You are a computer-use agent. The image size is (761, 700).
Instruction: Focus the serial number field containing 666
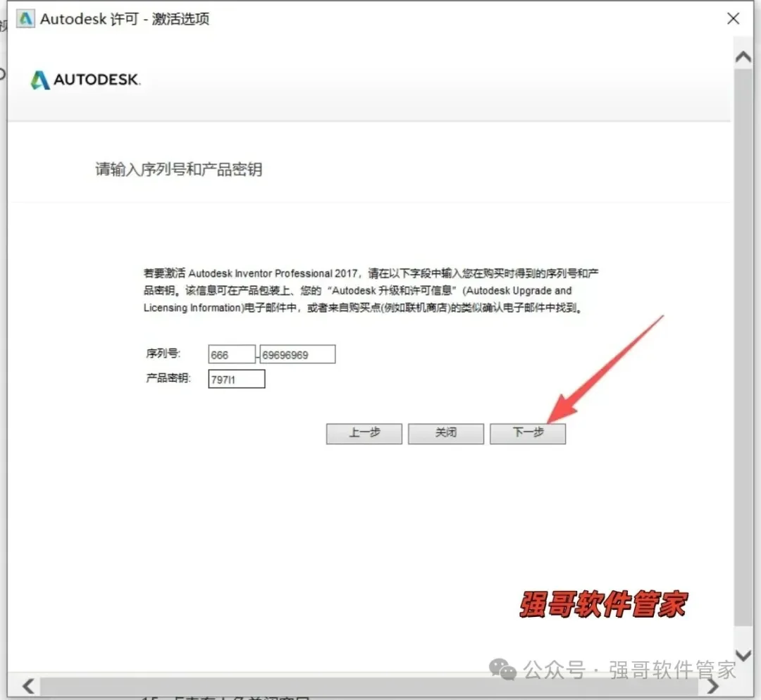coord(232,354)
